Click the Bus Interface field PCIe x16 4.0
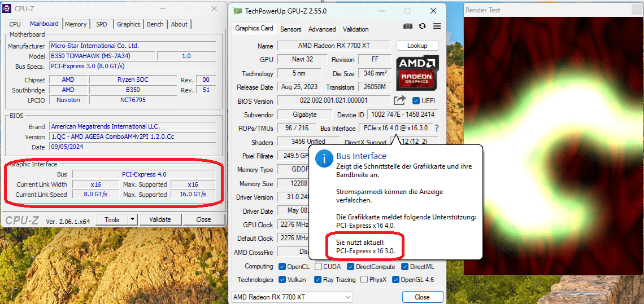The image size is (644, 304). tap(395, 128)
